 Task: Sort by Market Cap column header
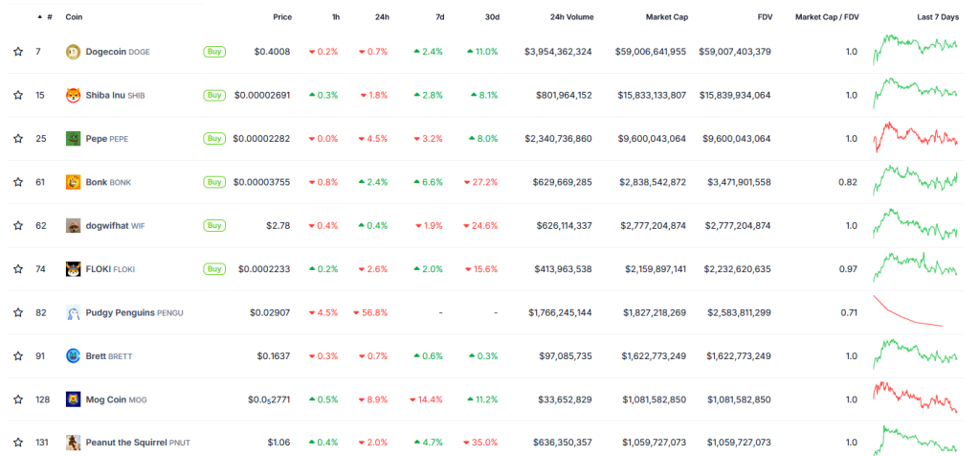(x=667, y=17)
